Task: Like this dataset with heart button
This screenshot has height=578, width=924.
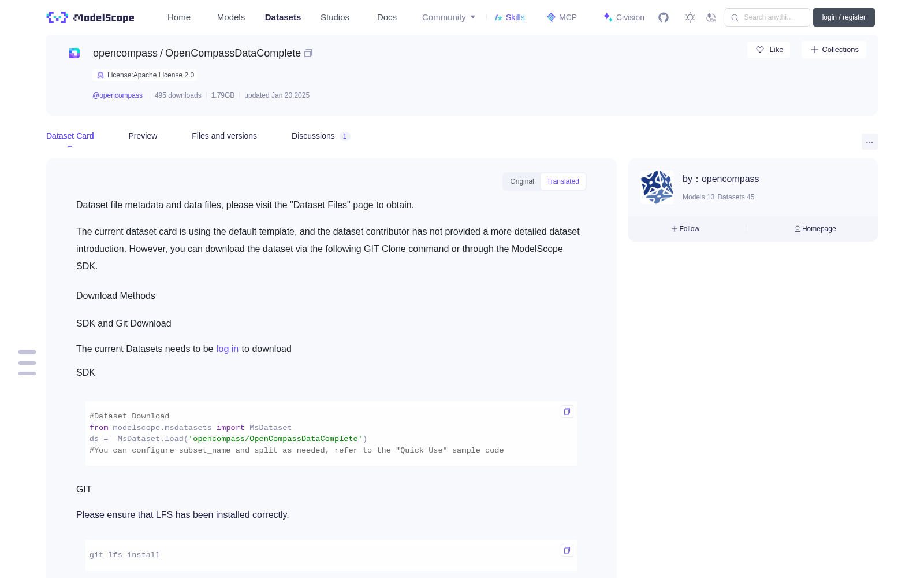Action: pos(769,50)
